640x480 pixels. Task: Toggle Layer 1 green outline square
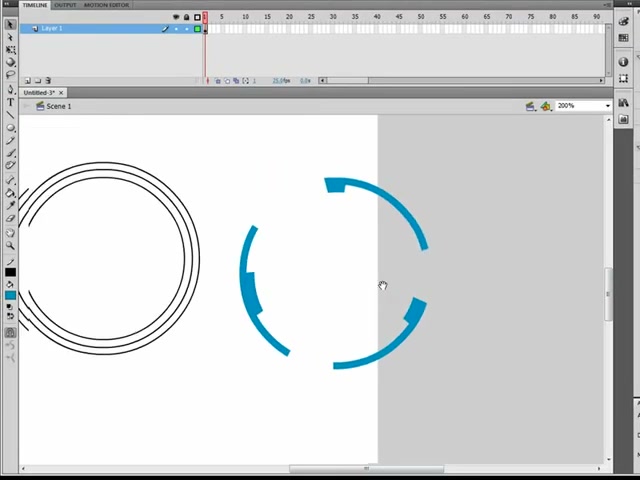pos(197,29)
